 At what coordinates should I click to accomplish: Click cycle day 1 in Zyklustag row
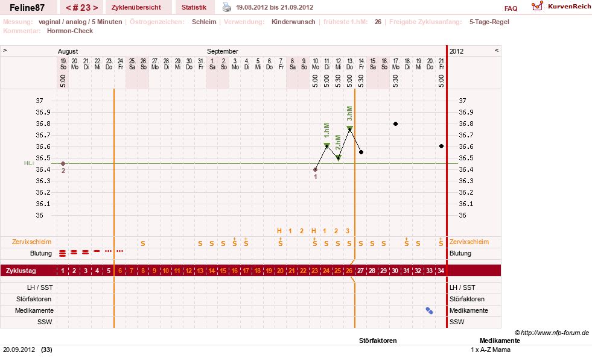coord(63,271)
